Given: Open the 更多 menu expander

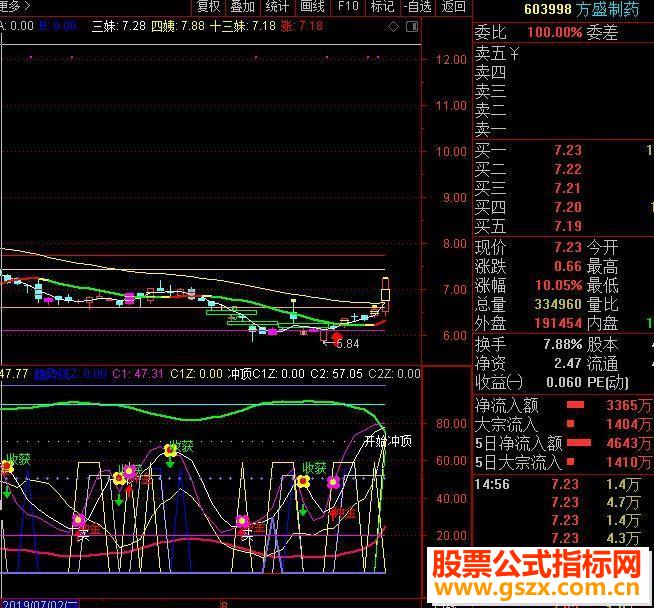Looking at the screenshot, I should coord(14,6).
